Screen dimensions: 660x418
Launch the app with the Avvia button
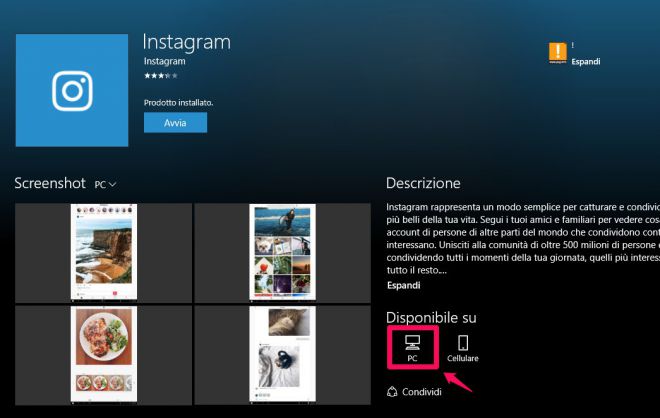click(x=174, y=122)
